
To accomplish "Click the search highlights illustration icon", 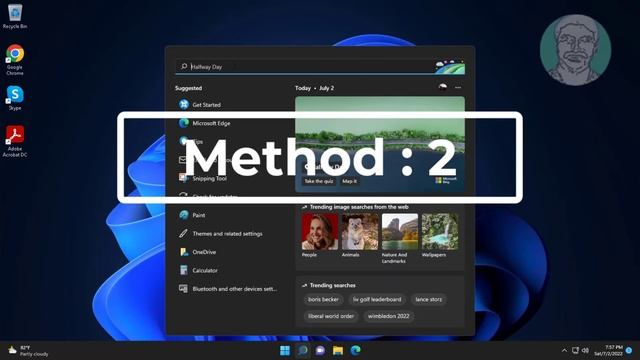I will pyautogui.click(x=450, y=67).
